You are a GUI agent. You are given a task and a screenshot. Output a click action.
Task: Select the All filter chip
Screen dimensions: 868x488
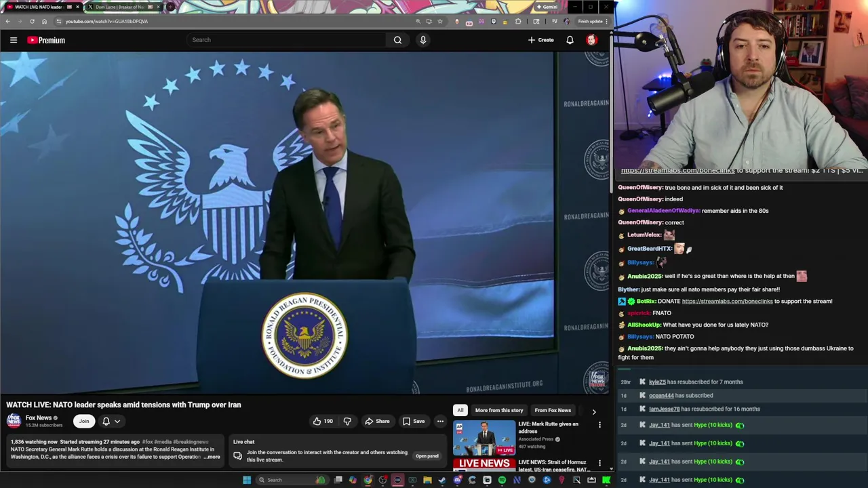[x=460, y=410]
